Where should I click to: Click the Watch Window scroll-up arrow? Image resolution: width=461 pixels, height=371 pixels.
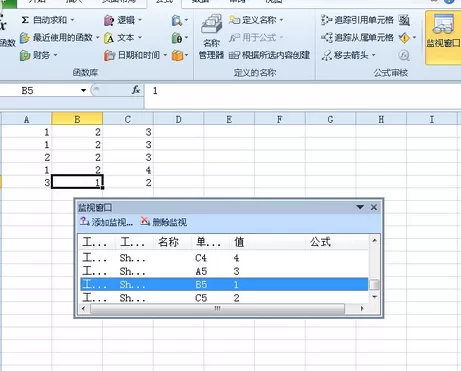click(x=374, y=240)
